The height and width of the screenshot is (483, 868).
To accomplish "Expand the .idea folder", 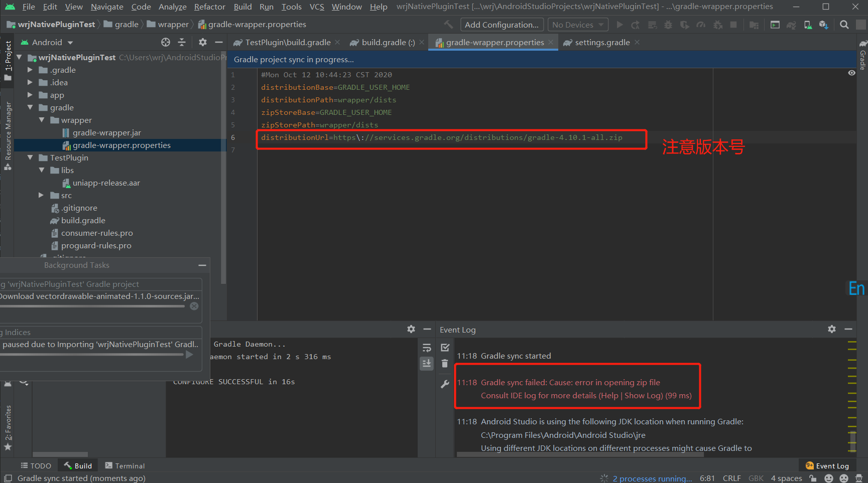I will pyautogui.click(x=30, y=82).
